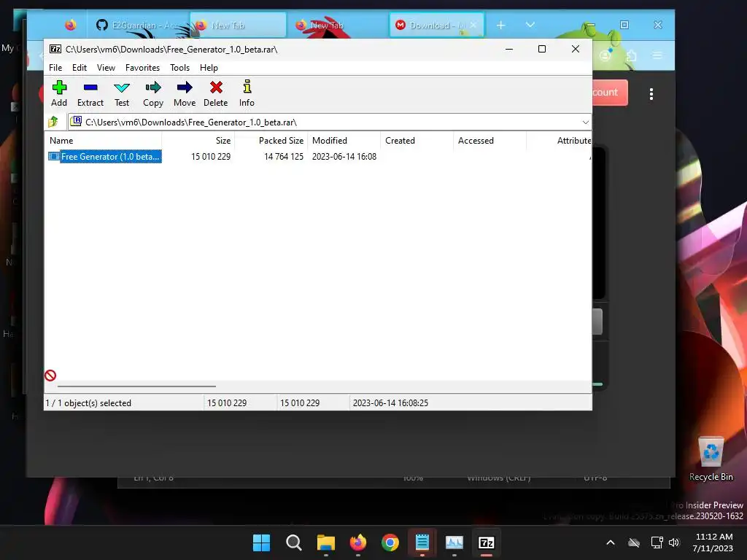The width and height of the screenshot is (747, 560).
Task: Run the Test archive tool
Action: point(122,93)
